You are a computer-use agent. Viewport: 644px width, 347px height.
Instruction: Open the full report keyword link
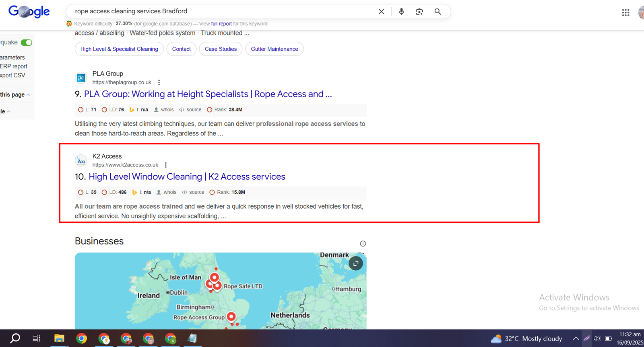click(221, 24)
